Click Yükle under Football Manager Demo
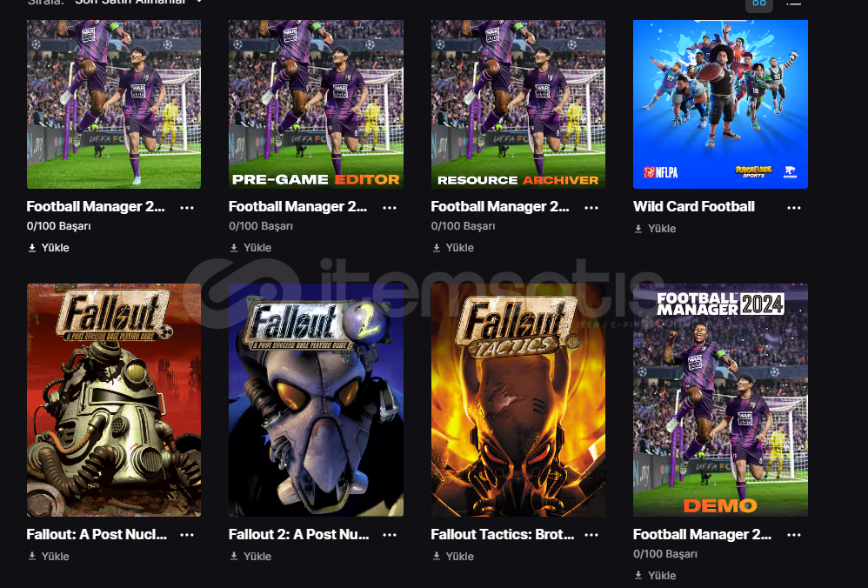Screen dimensions: 868x588 (x=655, y=576)
